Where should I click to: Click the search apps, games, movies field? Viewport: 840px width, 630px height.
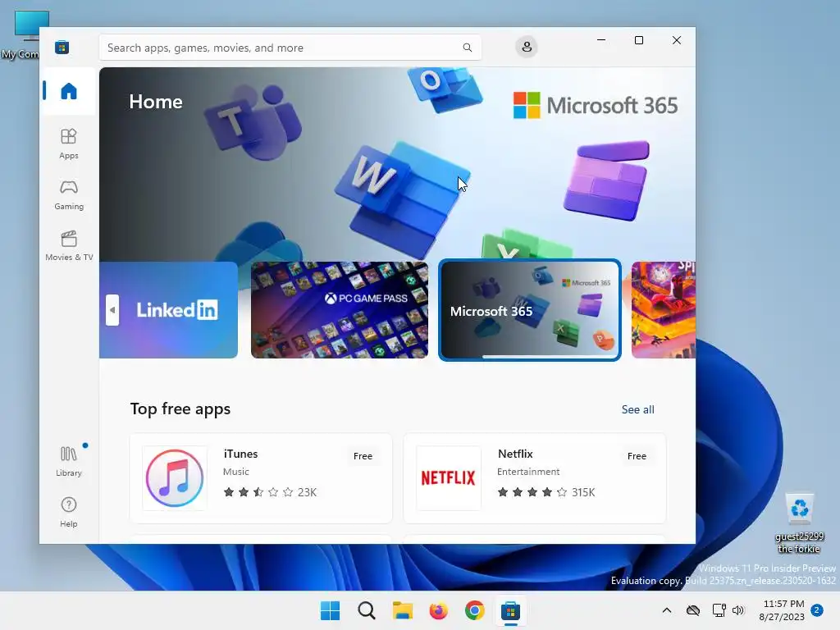290,48
